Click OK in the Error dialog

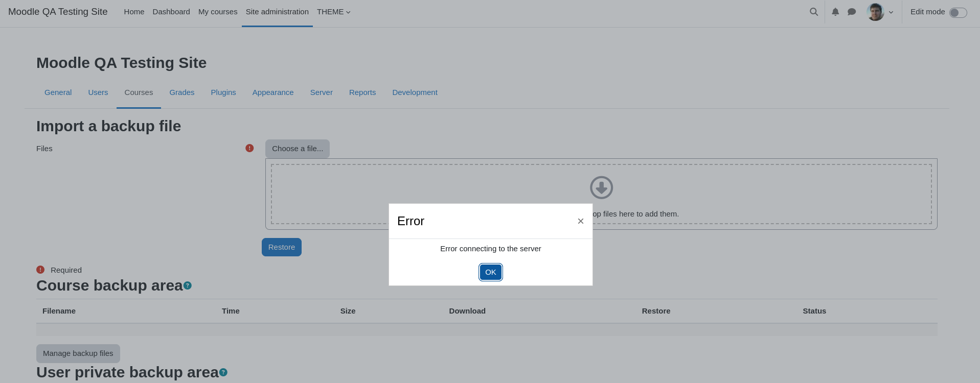pyautogui.click(x=491, y=272)
